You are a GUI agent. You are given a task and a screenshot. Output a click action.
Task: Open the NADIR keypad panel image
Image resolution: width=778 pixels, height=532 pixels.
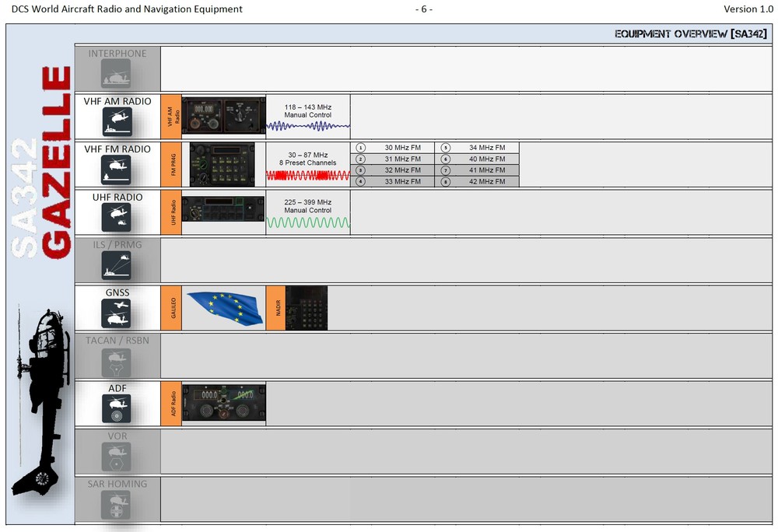tap(307, 308)
